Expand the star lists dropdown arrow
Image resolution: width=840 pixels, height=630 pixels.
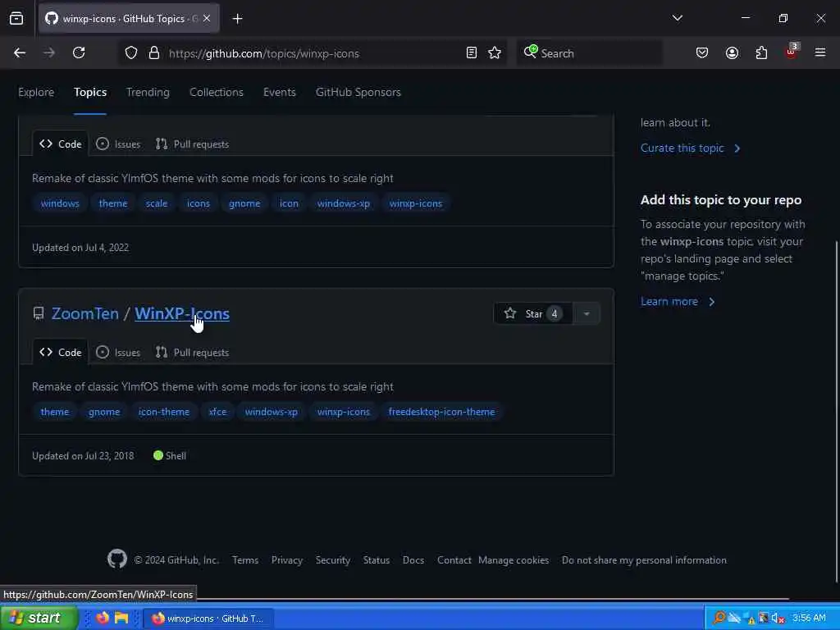(x=587, y=314)
